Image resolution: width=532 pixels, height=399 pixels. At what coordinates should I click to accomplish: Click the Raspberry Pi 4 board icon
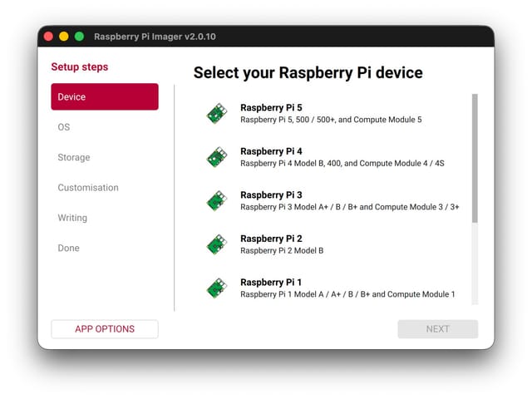pos(217,157)
